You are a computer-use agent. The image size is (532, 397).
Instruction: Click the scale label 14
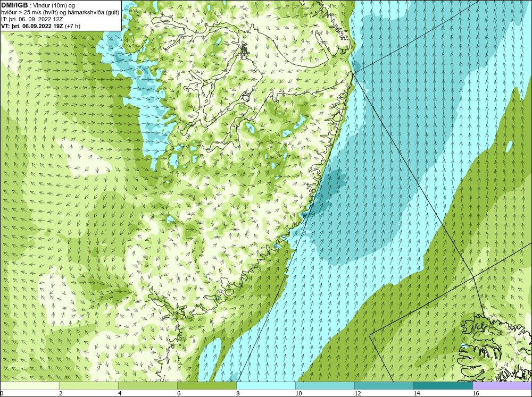click(x=417, y=393)
